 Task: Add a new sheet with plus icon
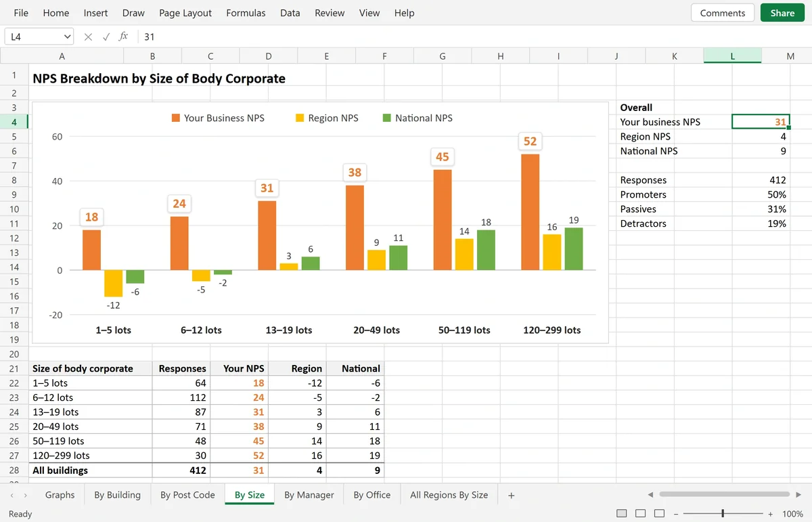512,496
